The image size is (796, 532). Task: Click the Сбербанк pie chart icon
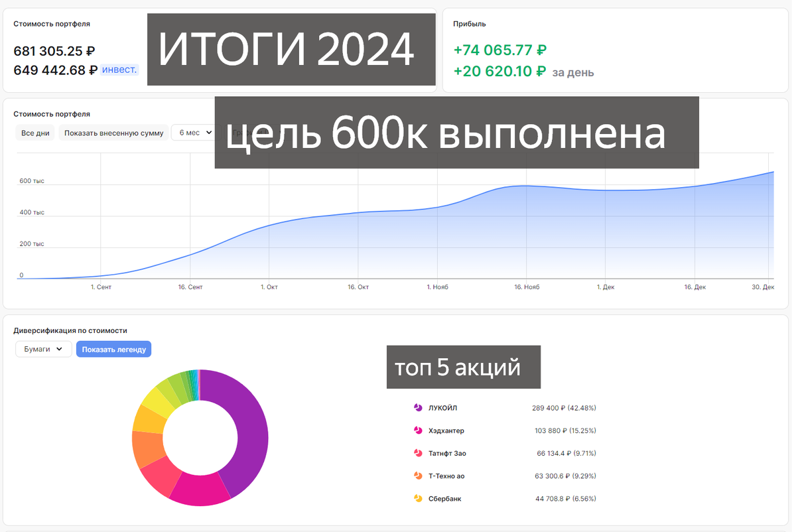417,498
